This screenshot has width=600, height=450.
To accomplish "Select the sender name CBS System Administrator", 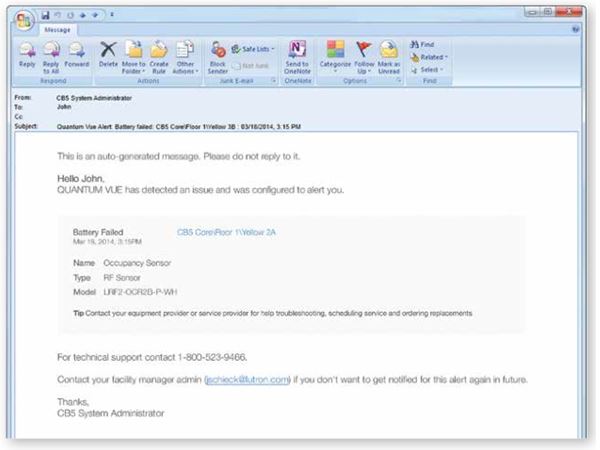I will click(x=94, y=98).
